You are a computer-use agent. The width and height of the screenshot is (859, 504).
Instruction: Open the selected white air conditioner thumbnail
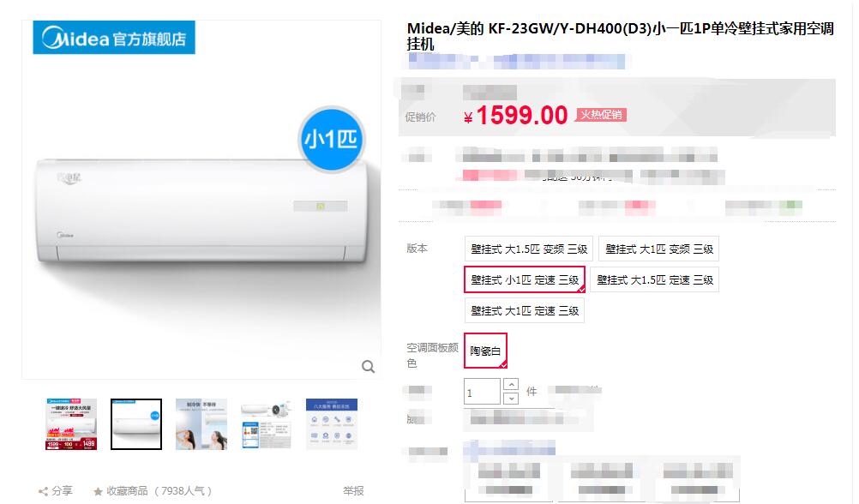click(x=136, y=424)
